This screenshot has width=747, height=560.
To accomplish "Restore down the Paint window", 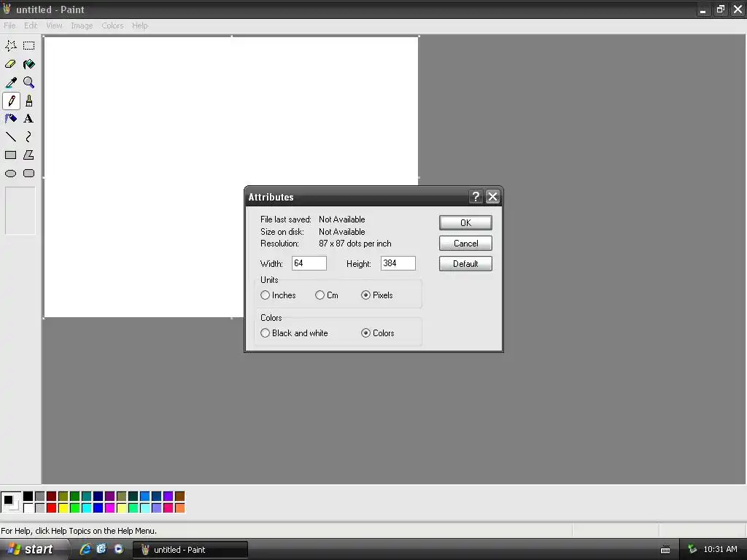I will pyautogui.click(x=720, y=9).
